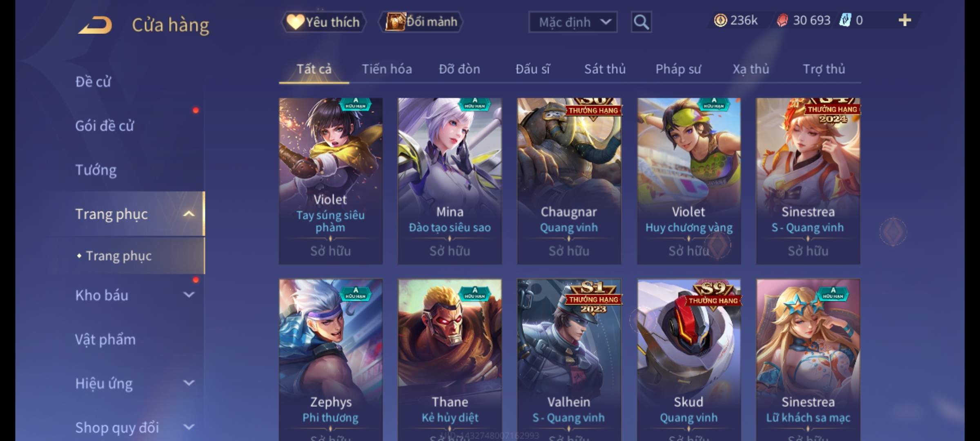Image resolution: width=980 pixels, height=441 pixels.
Task: Switch to the Sát thủ tab
Action: [x=605, y=69]
